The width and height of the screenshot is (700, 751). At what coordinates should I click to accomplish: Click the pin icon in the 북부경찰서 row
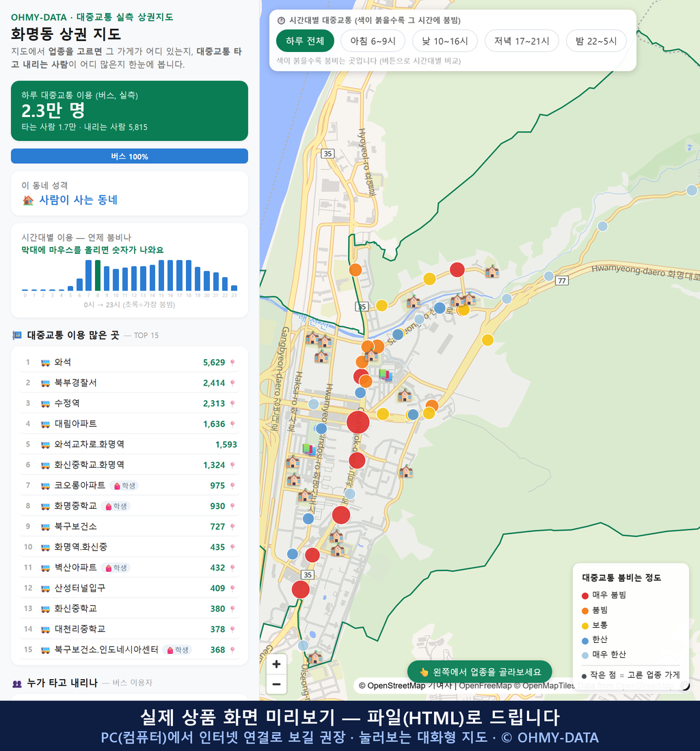click(232, 383)
